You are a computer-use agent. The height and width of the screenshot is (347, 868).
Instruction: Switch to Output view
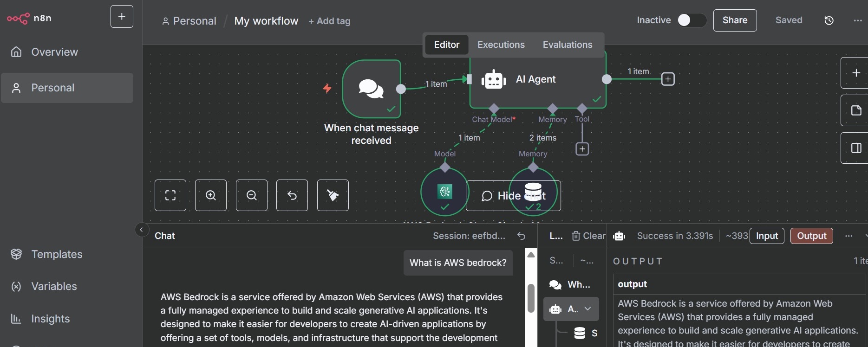click(x=811, y=236)
